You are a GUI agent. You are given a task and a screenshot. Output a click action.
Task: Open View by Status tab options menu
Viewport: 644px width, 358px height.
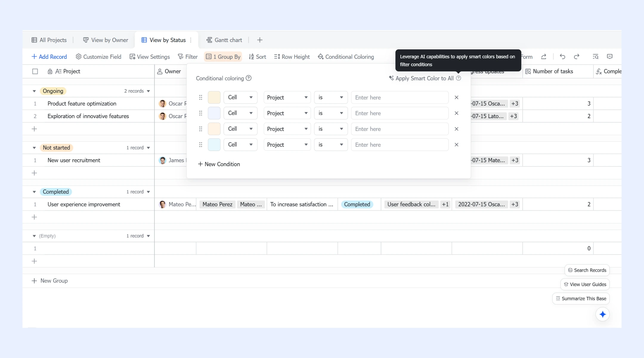191,40
